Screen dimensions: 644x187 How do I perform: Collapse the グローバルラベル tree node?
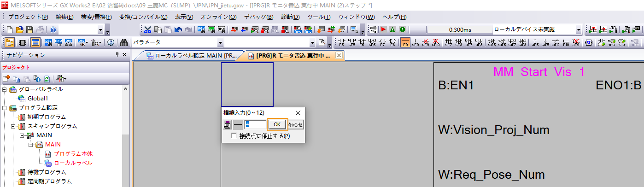pos(4,89)
